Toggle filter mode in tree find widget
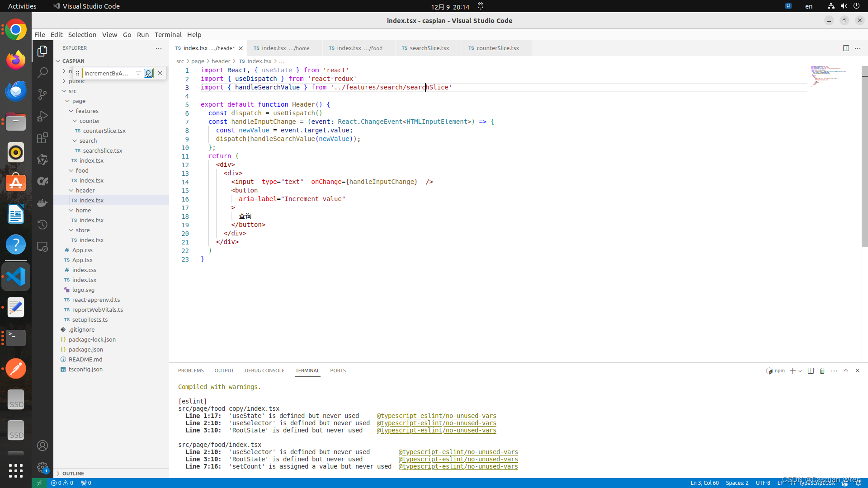The width and height of the screenshot is (868, 488). [x=138, y=73]
